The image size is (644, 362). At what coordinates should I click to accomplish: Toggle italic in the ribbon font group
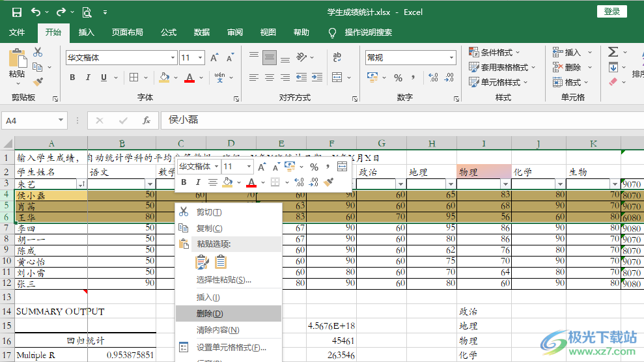pyautogui.click(x=88, y=77)
